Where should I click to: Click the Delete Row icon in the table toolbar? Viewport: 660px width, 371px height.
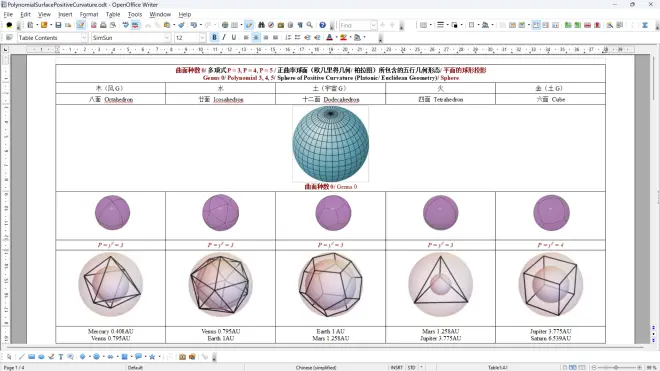pyautogui.click(x=587, y=25)
